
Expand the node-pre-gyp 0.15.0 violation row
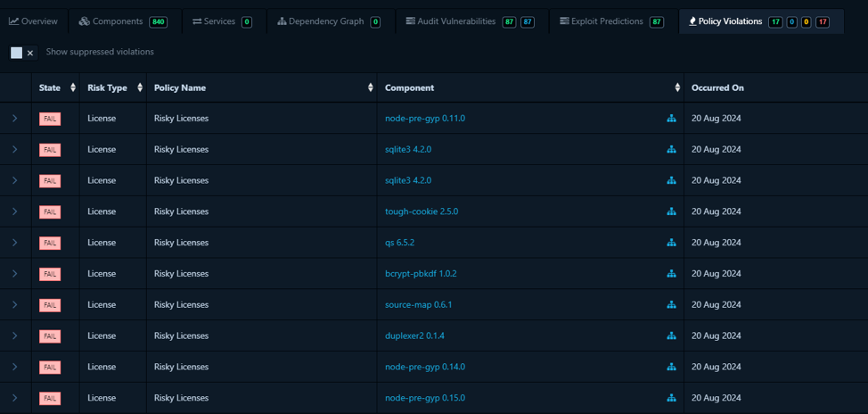(x=15, y=397)
